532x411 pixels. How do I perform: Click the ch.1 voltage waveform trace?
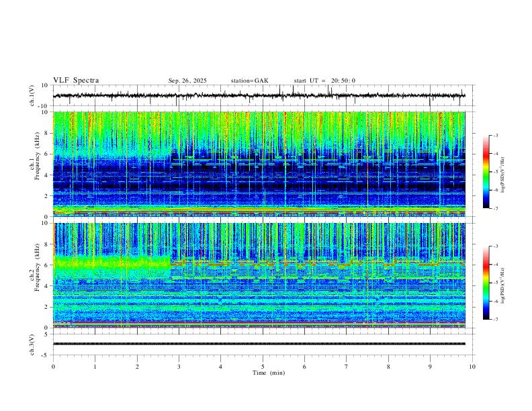[x=259, y=95]
